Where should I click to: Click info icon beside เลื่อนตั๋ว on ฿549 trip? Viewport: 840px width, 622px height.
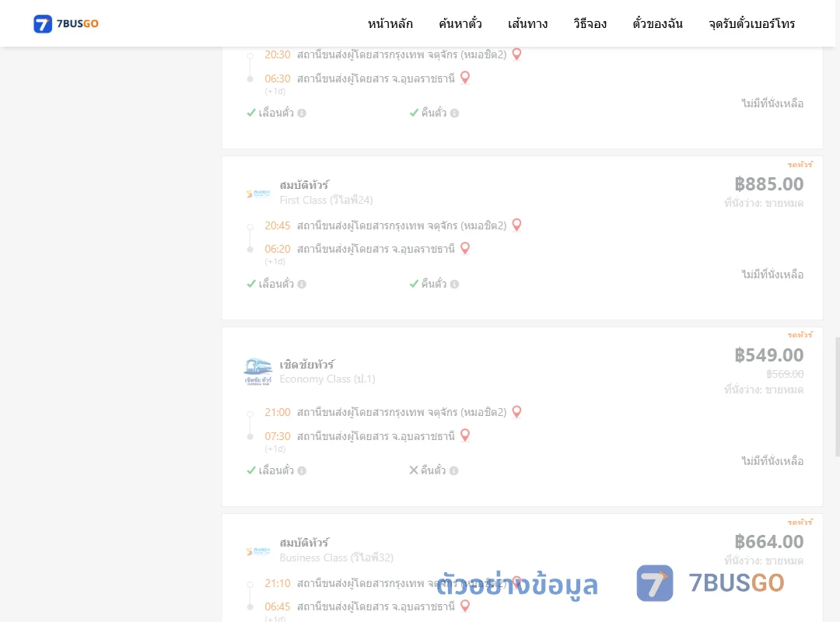302,471
